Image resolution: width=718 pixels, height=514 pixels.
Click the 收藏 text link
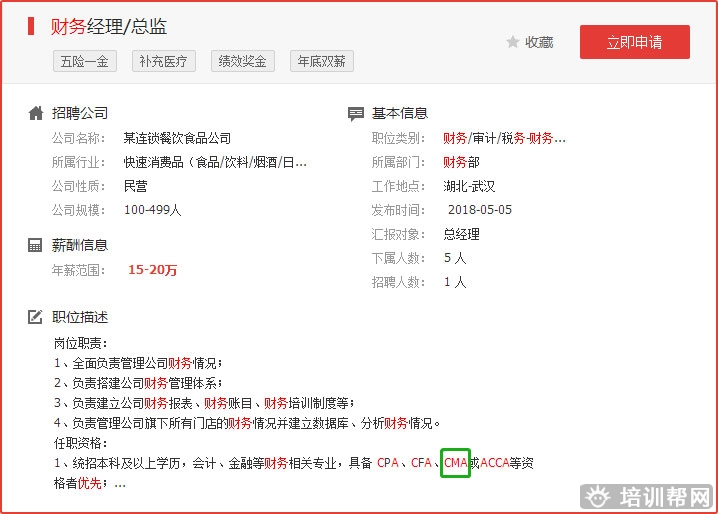pos(539,42)
